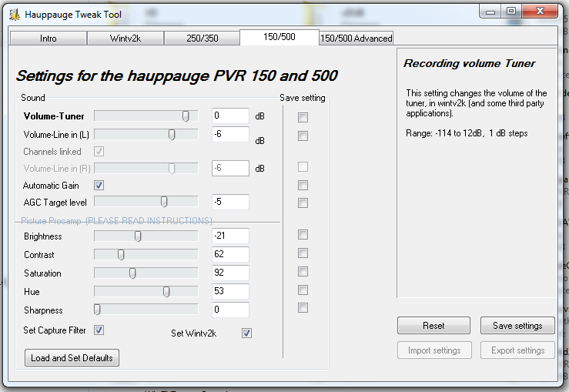Enable Save setting for Volume-Line in (L)

point(303,136)
